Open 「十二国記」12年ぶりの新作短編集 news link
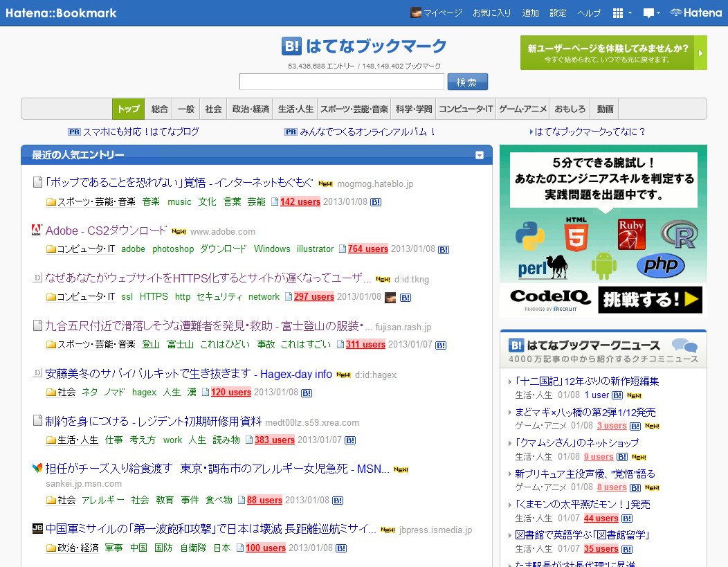728x567 pixels. 587,381
